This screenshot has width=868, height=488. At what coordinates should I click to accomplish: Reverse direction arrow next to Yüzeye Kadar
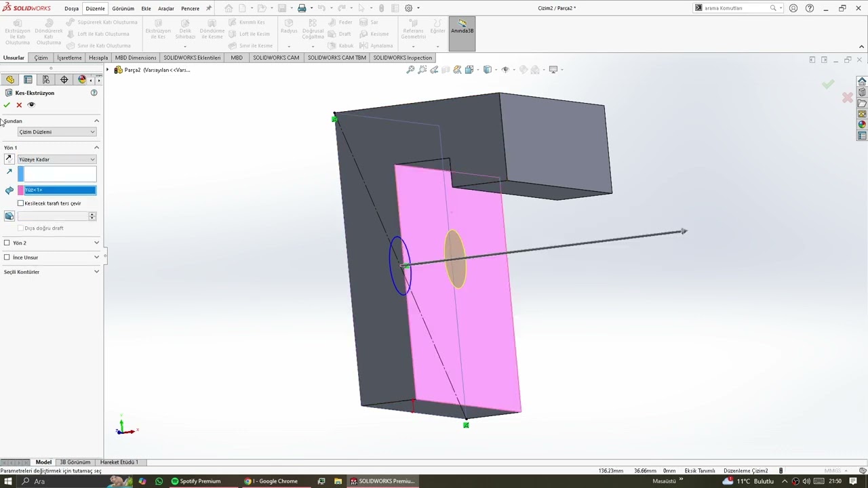(9, 159)
